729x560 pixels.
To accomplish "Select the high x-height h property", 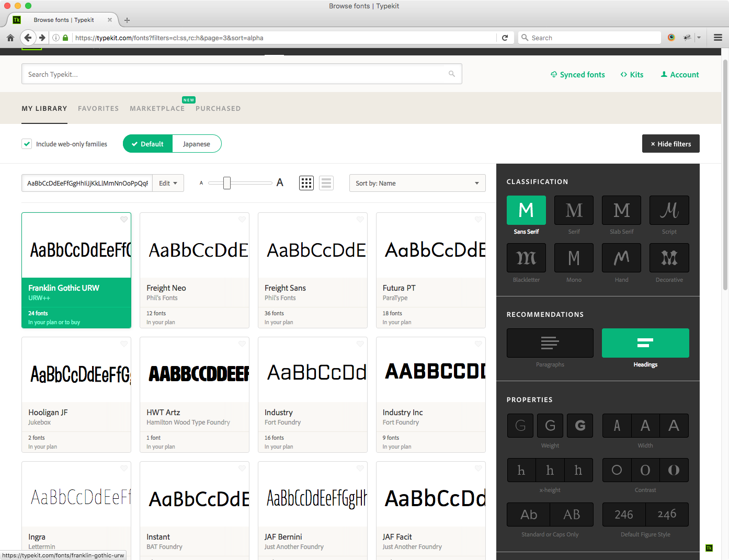I will pos(579,470).
